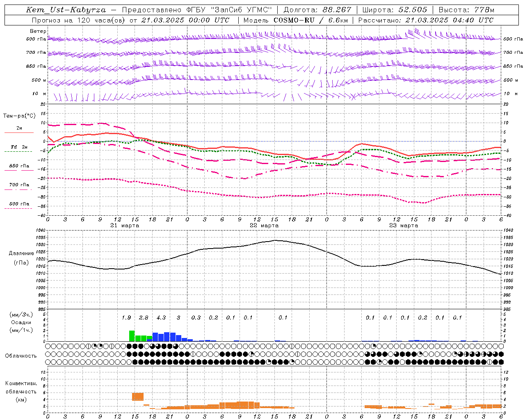Click the date label 22 марта
The height and width of the screenshot is (420, 525).
pos(264,225)
